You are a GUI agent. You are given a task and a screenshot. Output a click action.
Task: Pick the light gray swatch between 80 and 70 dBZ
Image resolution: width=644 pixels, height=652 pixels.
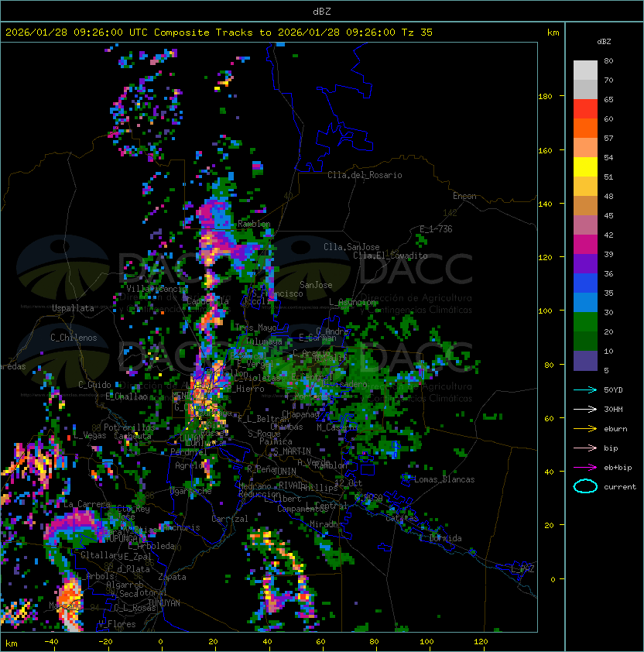(585, 70)
